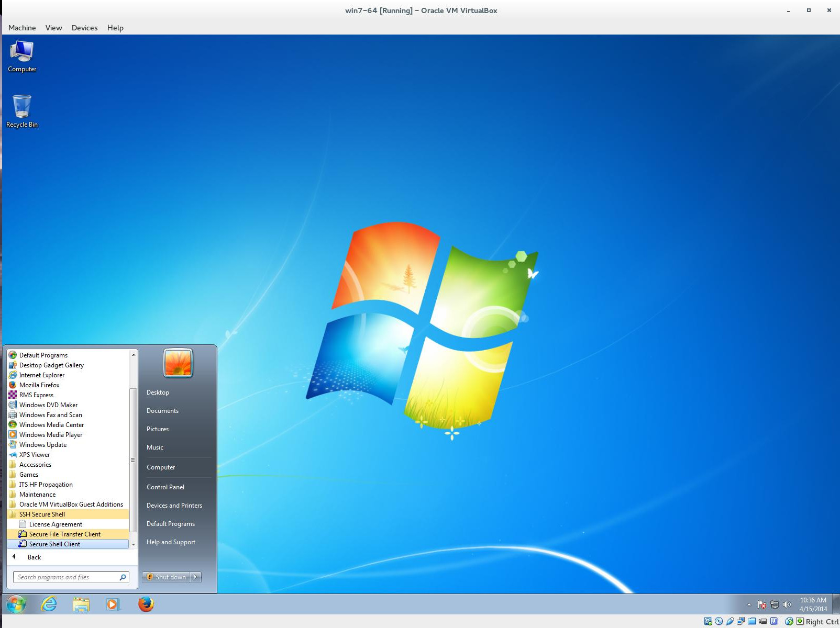
Task: Open Windows Fax and Scan
Action: tap(68, 414)
